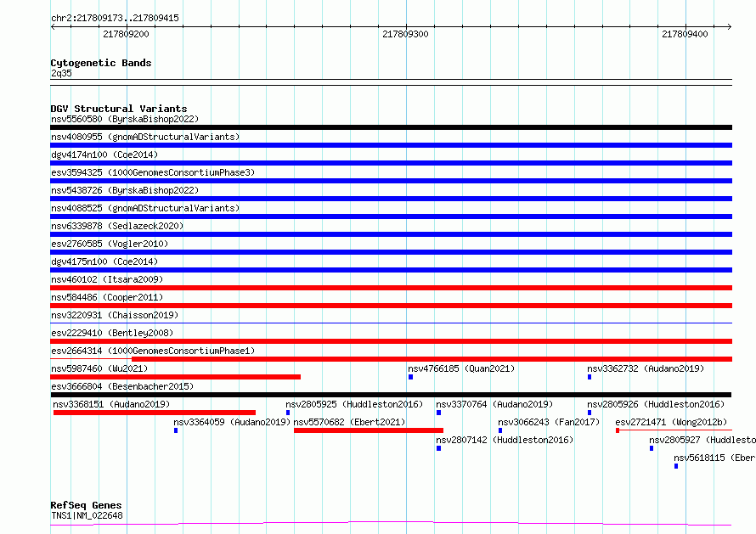Viewport: 756px width, 534px height.
Task: Click esv2229410 (Bentley2008) label
Action: tap(112, 333)
